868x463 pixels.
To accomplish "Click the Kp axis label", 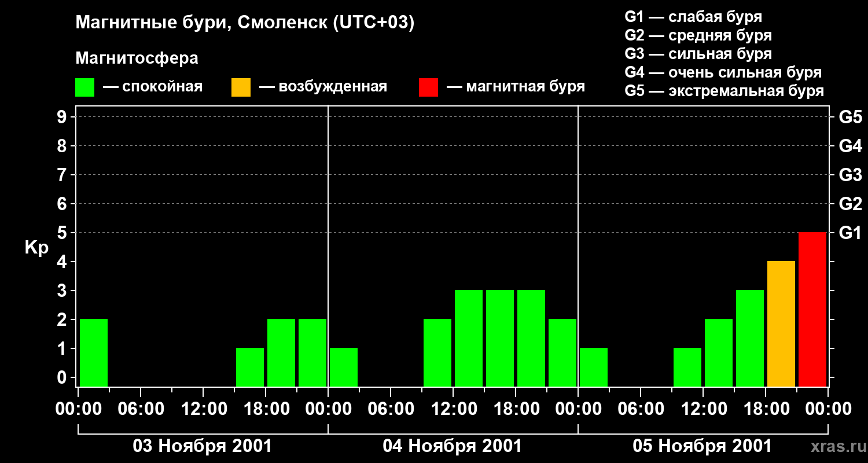I will click(x=36, y=248).
